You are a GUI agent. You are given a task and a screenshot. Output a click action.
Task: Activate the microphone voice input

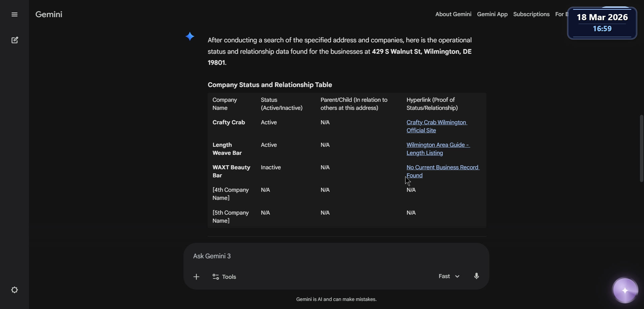[477, 276]
